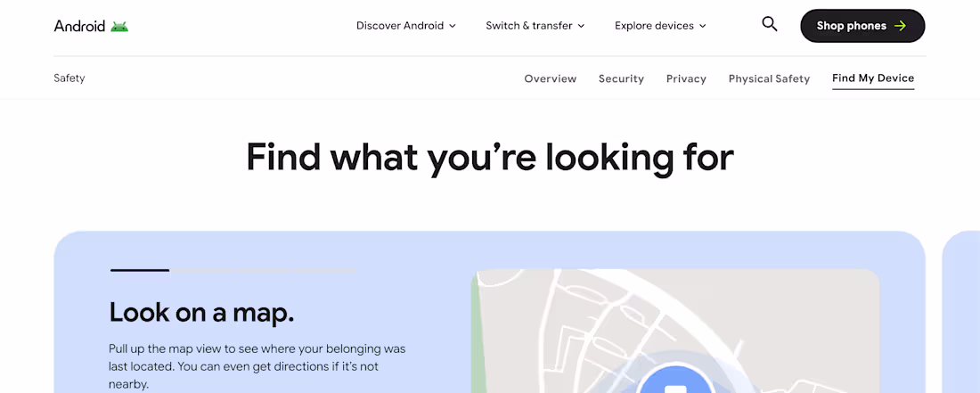Click the Android robot logo
This screenshot has height=393, width=980.
[x=119, y=26]
